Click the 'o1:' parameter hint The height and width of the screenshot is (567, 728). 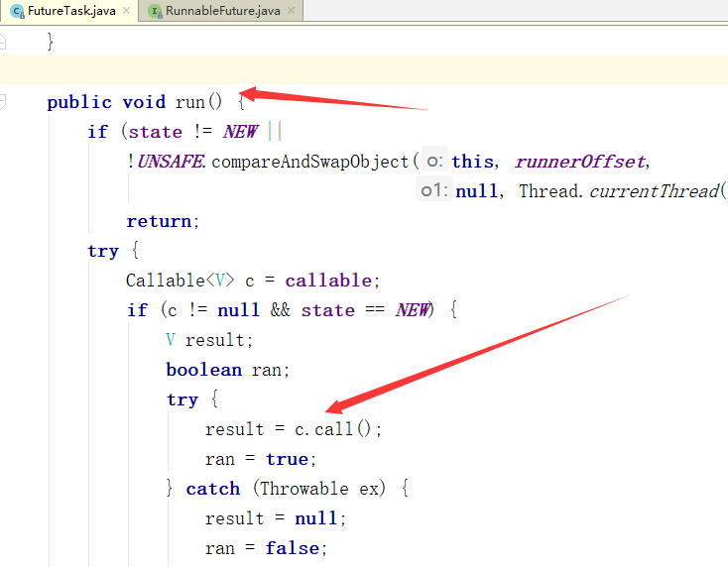coord(434,190)
